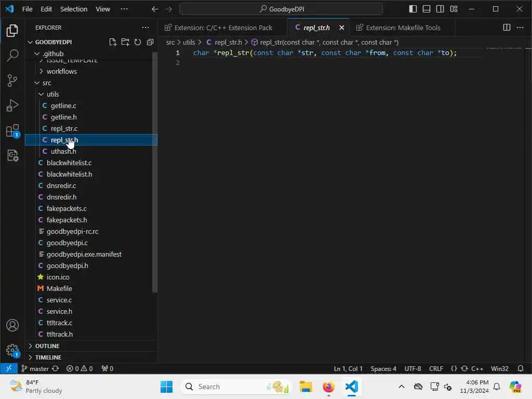The width and height of the screenshot is (532, 399).
Task: Toggle the secondary side bar
Action: coord(440,9)
